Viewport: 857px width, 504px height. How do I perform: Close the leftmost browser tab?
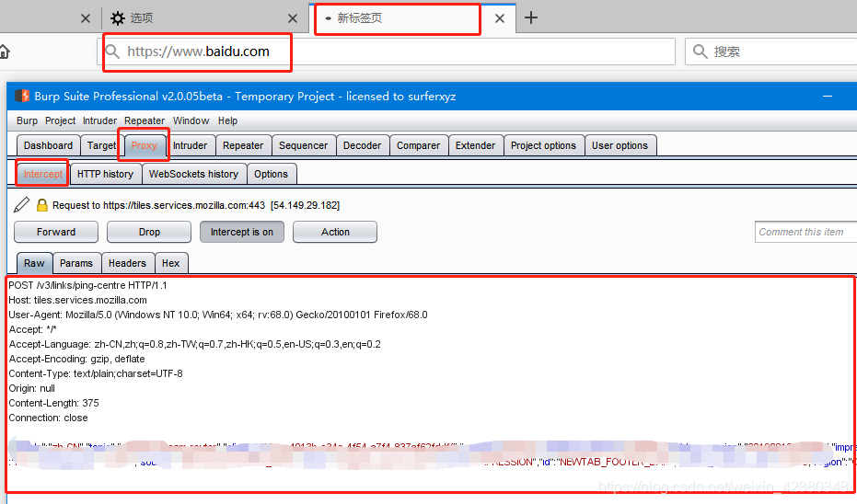tap(86, 18)
